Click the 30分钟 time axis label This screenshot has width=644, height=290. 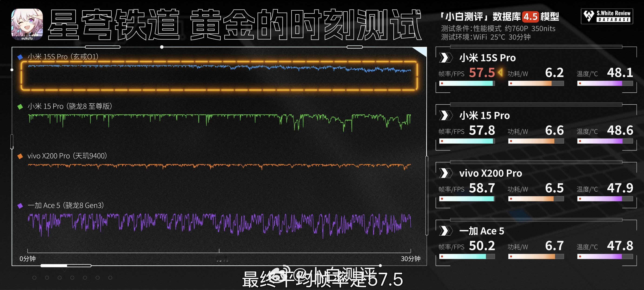[x=411, y=259]
